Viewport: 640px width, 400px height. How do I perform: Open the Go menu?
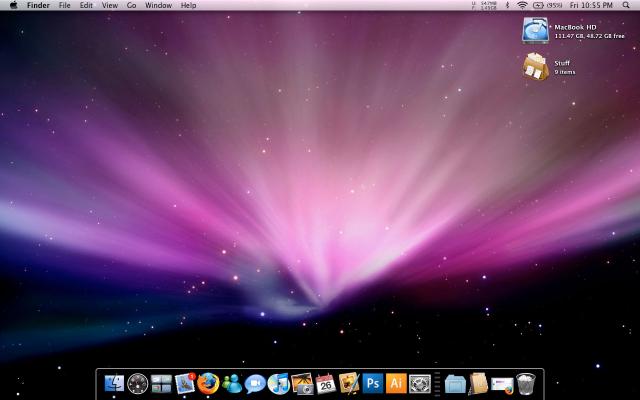pyautogui.click(x=131, y=5)
